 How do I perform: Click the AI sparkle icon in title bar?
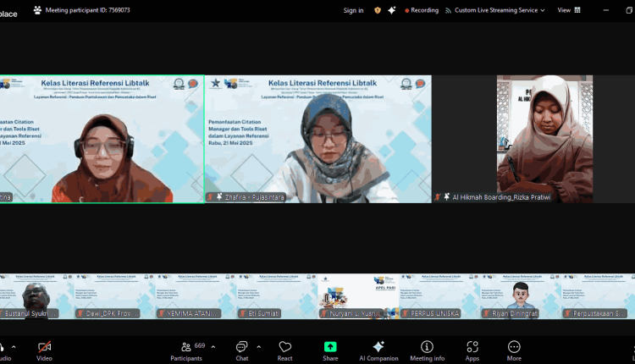tap(392, 10)
